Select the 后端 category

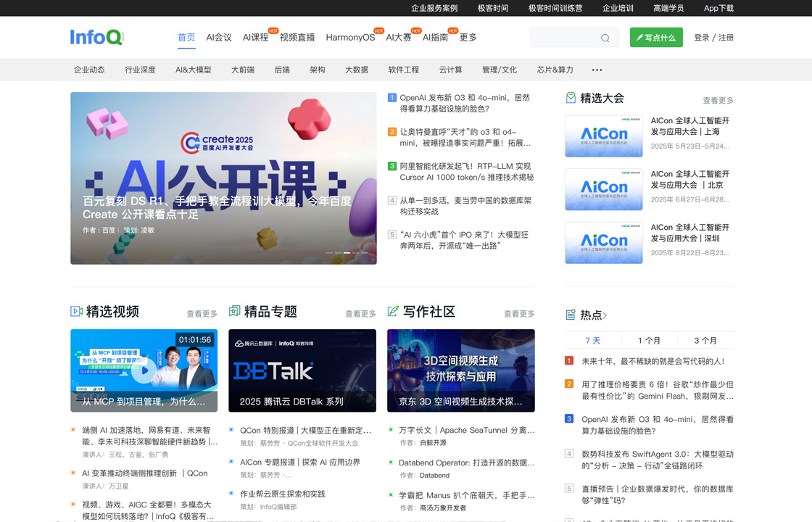tap(282, 70)
